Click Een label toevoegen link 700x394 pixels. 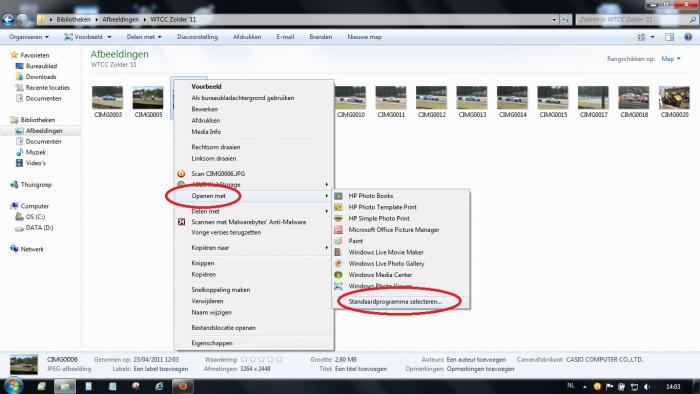tap(161, 369)
